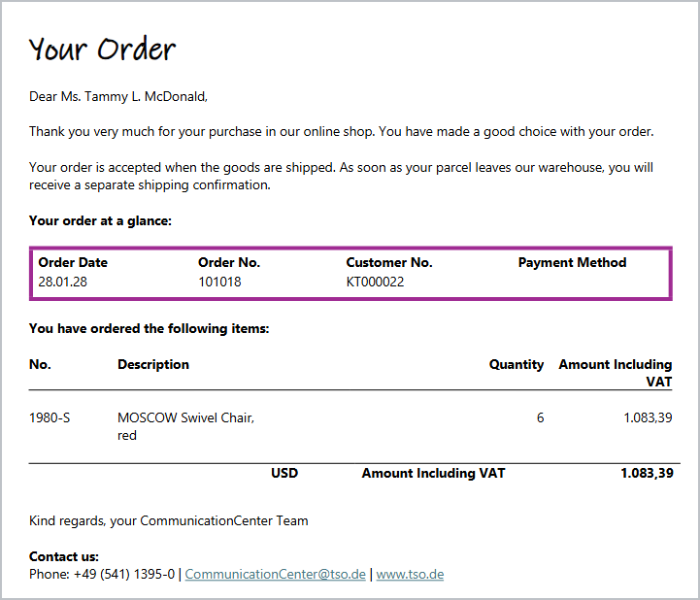Click the Quantity column header

tap(517, 365)
